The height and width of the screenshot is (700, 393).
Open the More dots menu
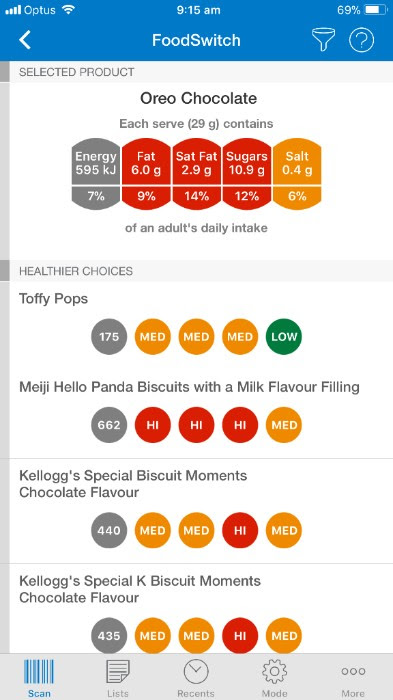(353, 678)
